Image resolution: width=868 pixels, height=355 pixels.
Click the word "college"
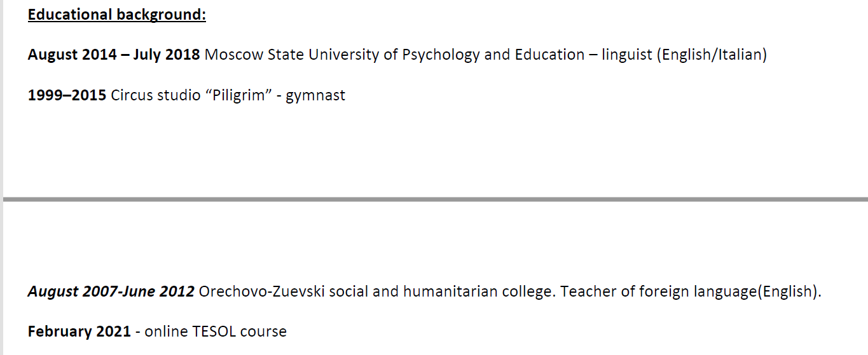pyautogui.click(x=527, y=292)
